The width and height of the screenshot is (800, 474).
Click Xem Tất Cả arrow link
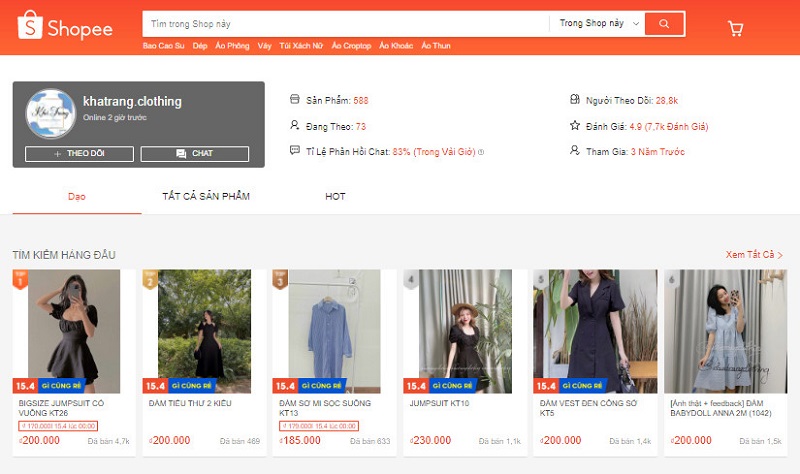pos(754,255)
